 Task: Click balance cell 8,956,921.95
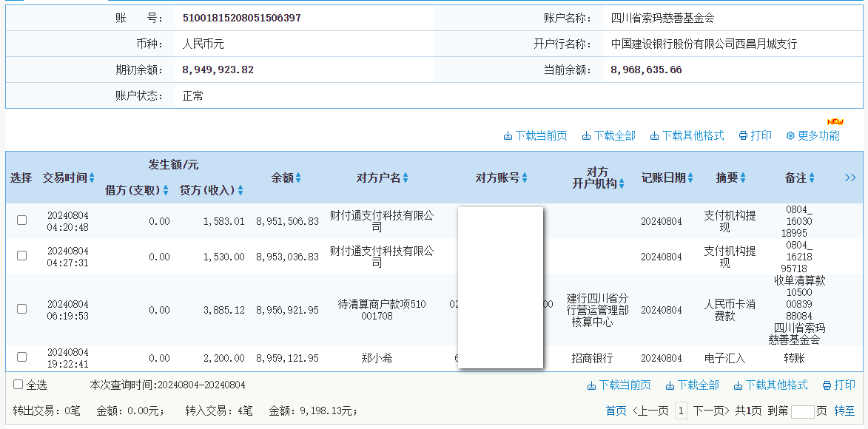pos(287,310)
